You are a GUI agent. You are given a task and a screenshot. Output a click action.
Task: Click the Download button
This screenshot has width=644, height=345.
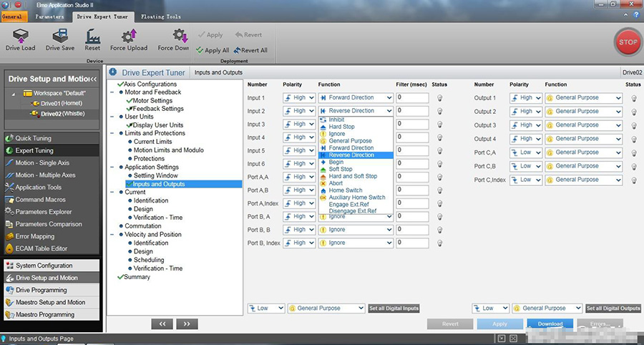(x=550, y=324)
